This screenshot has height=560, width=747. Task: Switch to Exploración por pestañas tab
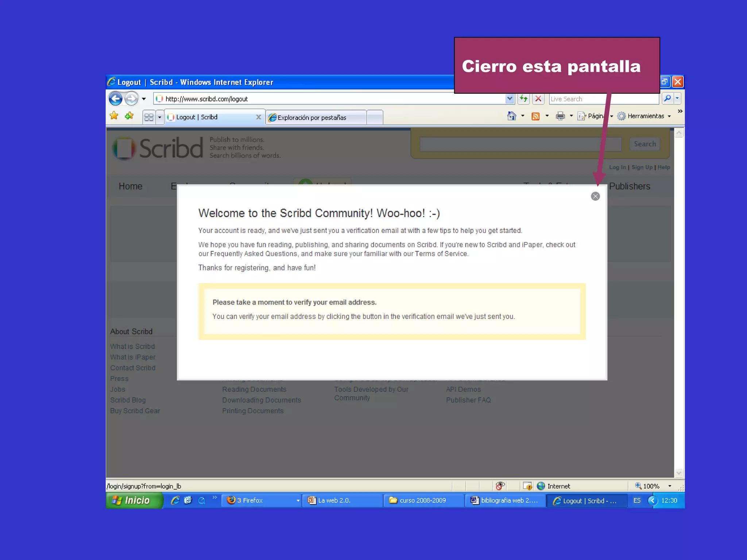[x=316, y=117]
